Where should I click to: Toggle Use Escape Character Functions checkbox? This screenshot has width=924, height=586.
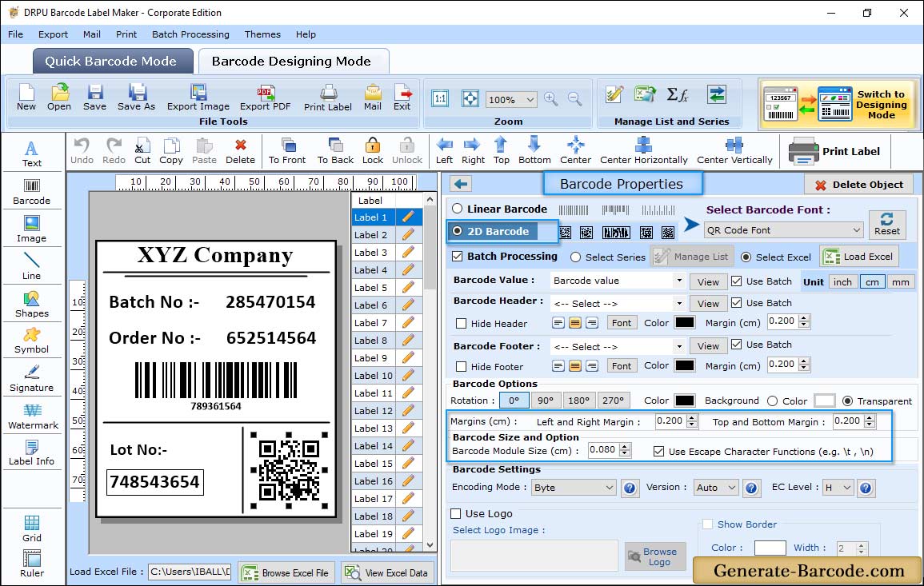pos(659,452)
